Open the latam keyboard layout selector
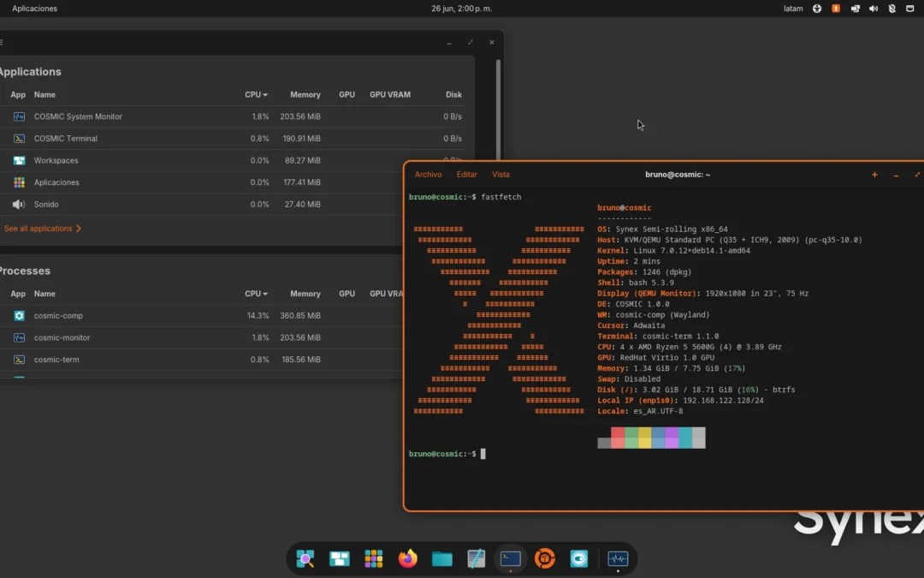Viewport: 924px width, 578px height. (x=793, y=9)
